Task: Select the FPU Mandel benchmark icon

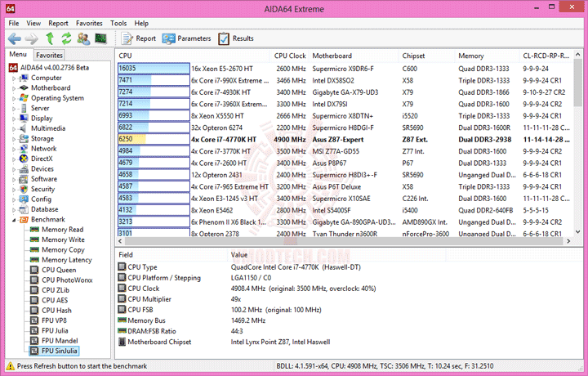Action: [34, 341]
